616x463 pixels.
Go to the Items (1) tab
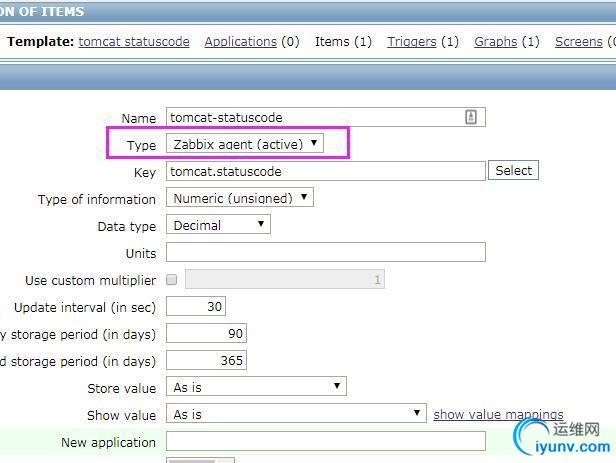[343, 42]
